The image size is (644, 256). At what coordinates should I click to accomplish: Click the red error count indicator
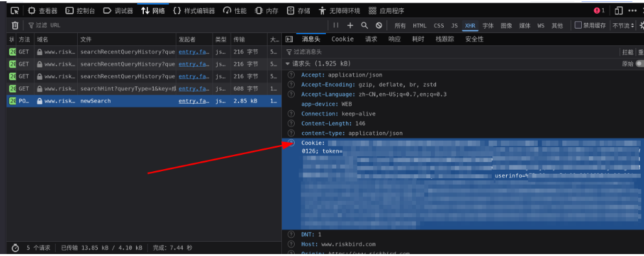pos(599,10)
